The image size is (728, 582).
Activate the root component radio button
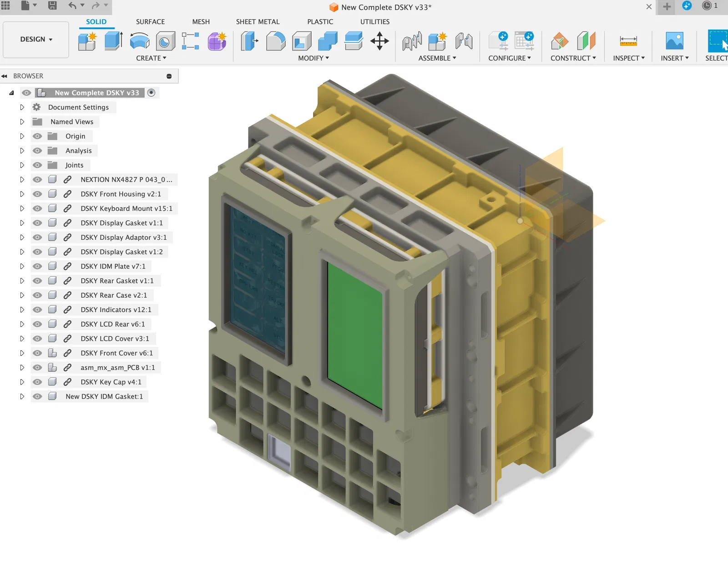pos(152,93)
